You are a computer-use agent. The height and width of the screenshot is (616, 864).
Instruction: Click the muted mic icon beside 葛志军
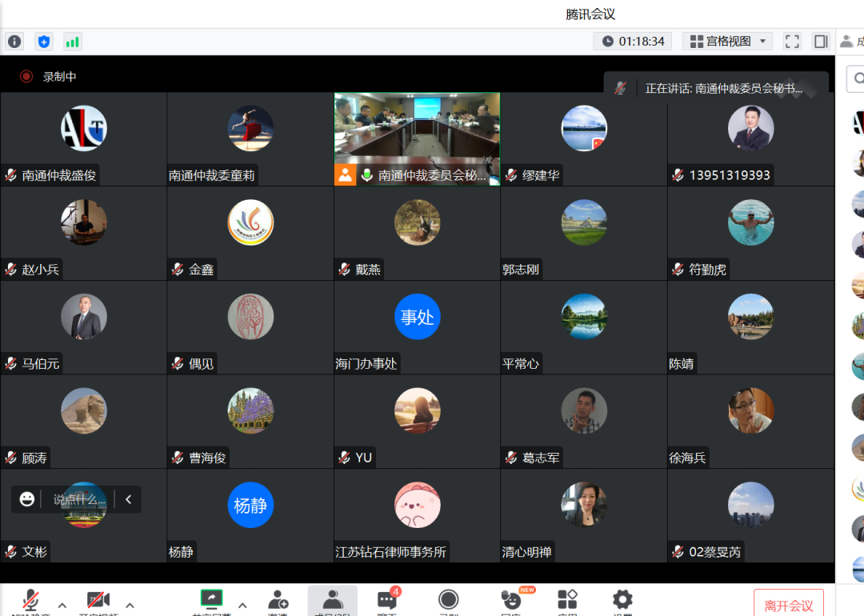[511, 458]
